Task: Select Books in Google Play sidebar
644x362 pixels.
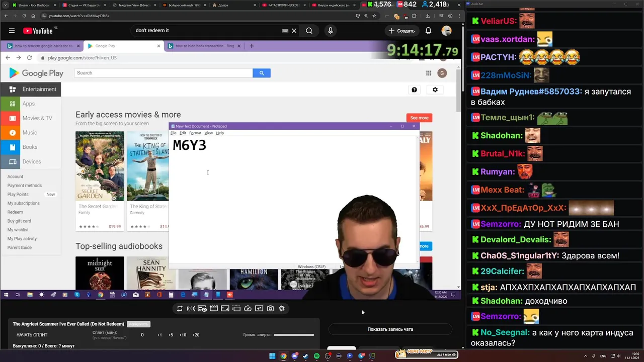Action: tap(31, 147)
